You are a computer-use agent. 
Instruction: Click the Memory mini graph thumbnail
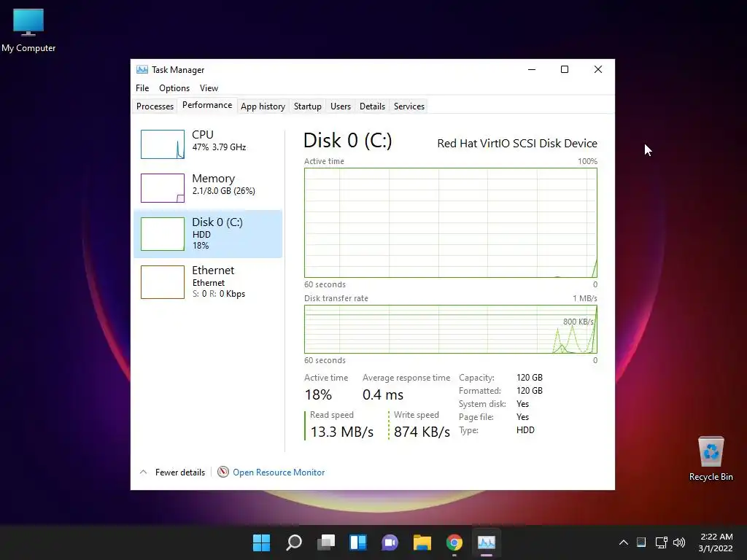coord(163,188)
